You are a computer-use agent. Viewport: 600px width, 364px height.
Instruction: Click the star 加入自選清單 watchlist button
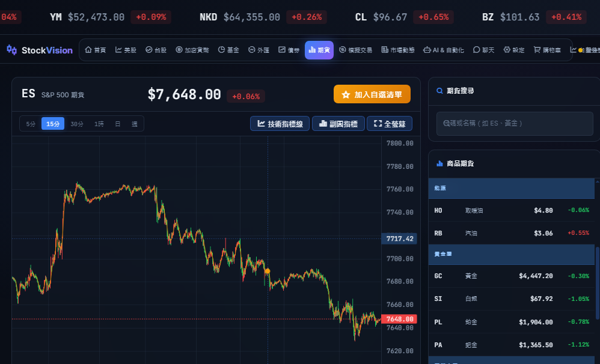click(x=372, y=94)
